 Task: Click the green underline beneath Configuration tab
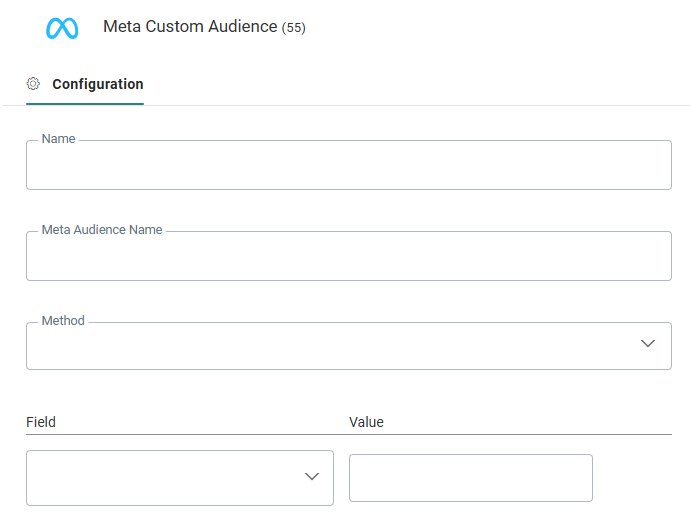tap(85, 103)
